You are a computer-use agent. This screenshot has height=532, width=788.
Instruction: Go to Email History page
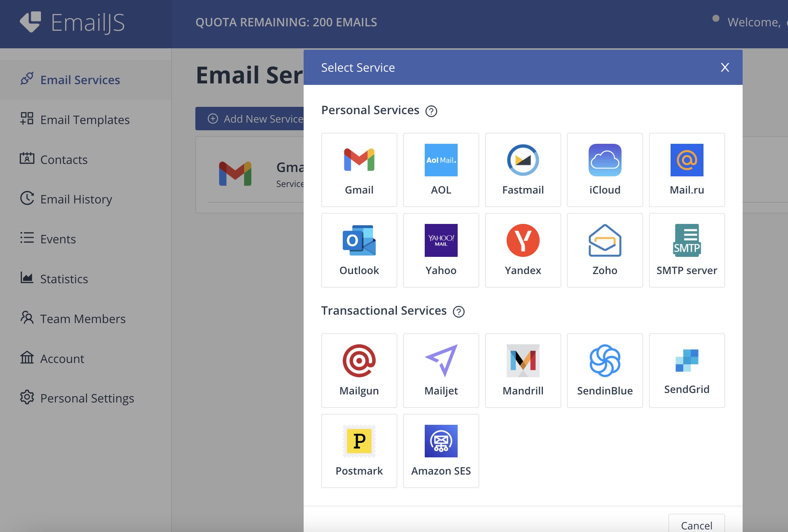click(76, 199)
